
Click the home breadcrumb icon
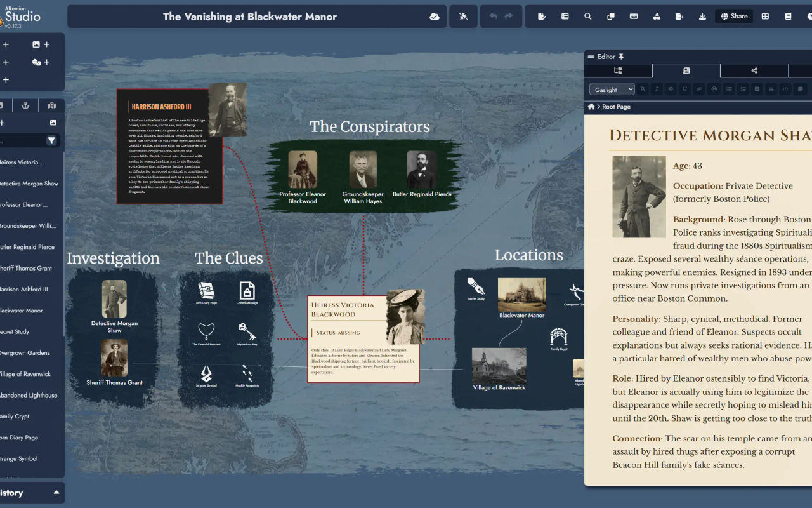coord(591,107)
